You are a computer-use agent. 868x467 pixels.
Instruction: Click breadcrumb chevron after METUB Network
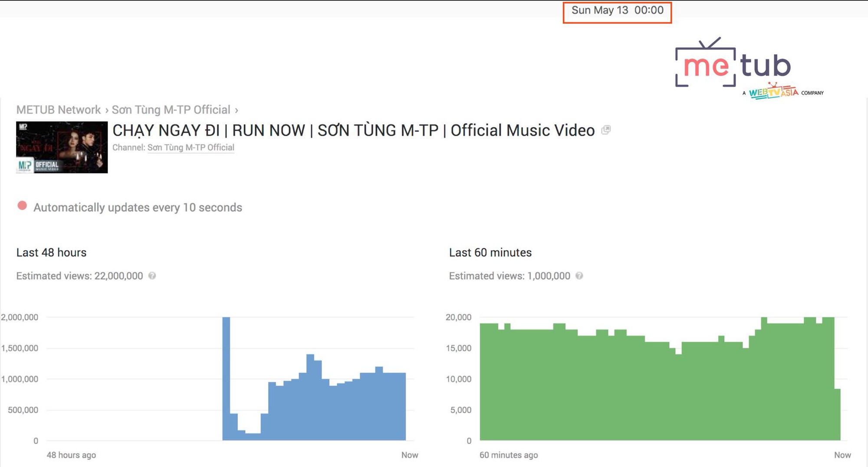106,110
